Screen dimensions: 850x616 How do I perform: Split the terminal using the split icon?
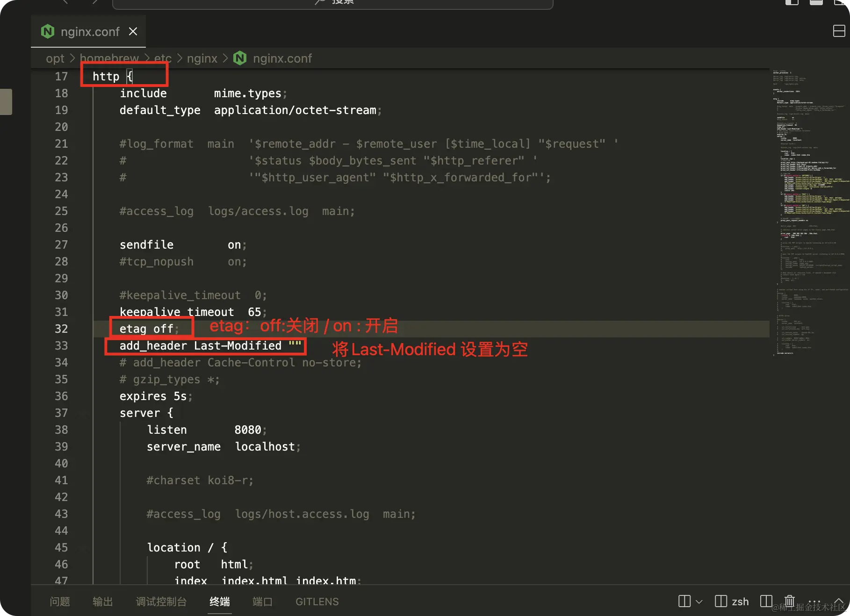[766, 601]
